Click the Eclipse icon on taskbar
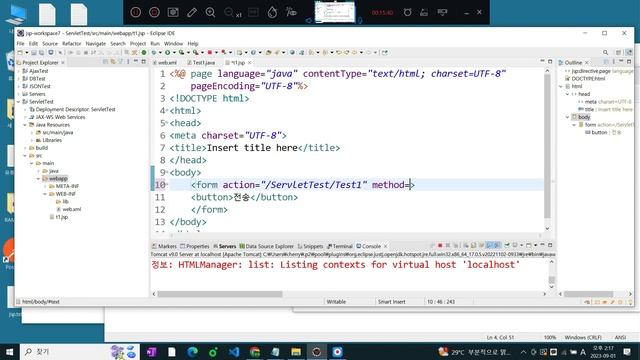This screenshot has width=640, height=360. tap(316, 351)
